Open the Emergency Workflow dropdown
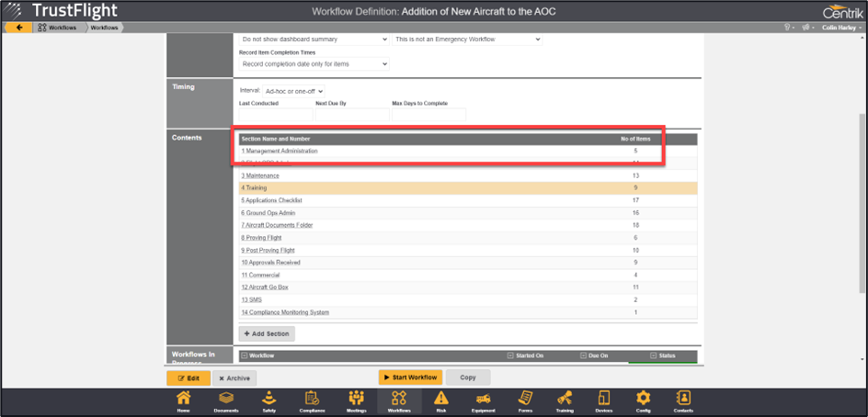868x417 pixels. (466, 40)
